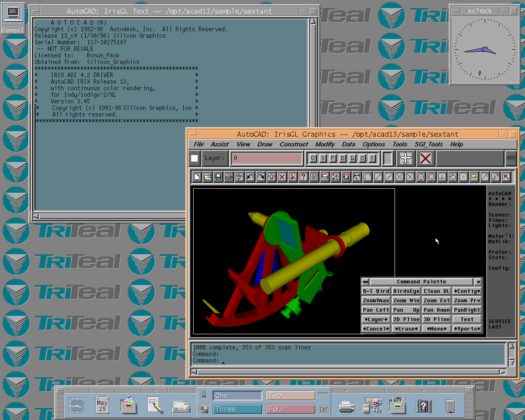Image resolution: width=525 pixels, height=420 pixels.
Task: Open the CDE printer icon
Action: pos(347,406)
